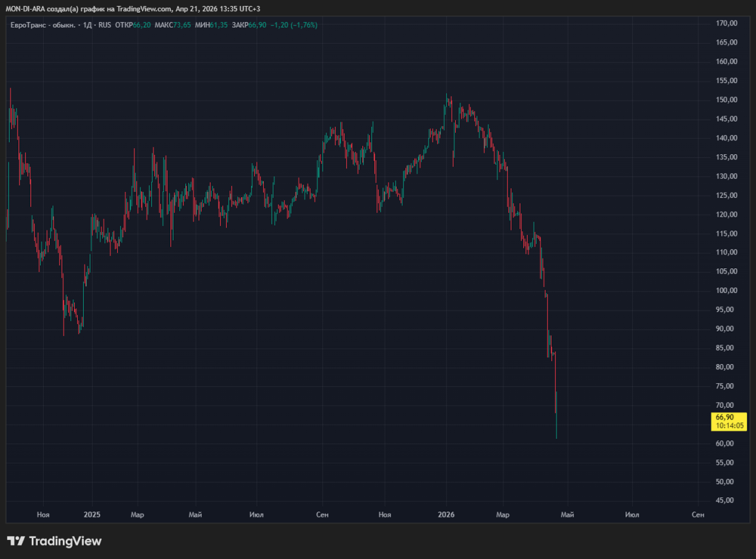The width and height of the screenshot is (756, 559).
Task: Click the 1Д timeframe label in legend
Action: coord(87,25)
